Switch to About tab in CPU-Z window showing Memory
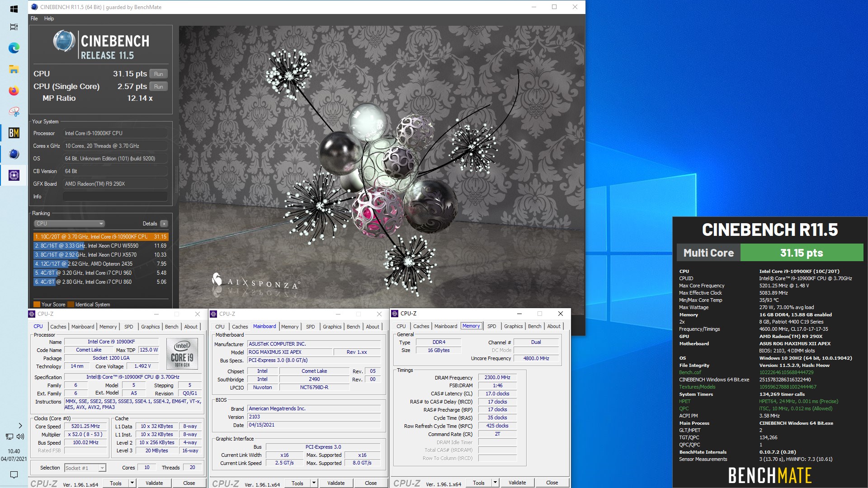 [x=554, y=326]
